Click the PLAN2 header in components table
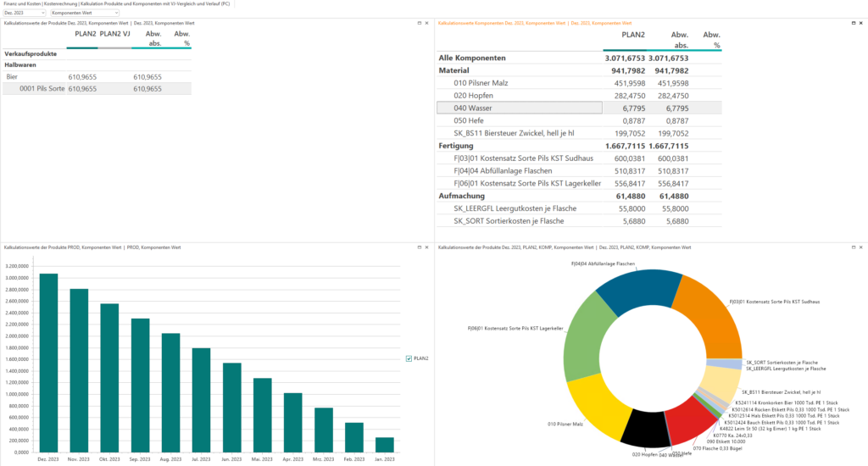 point(632,34)
